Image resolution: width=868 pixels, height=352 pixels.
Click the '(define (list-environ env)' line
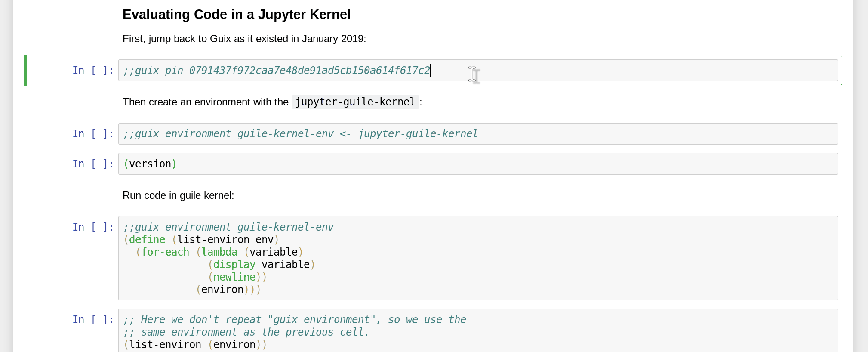coord(201,240)
